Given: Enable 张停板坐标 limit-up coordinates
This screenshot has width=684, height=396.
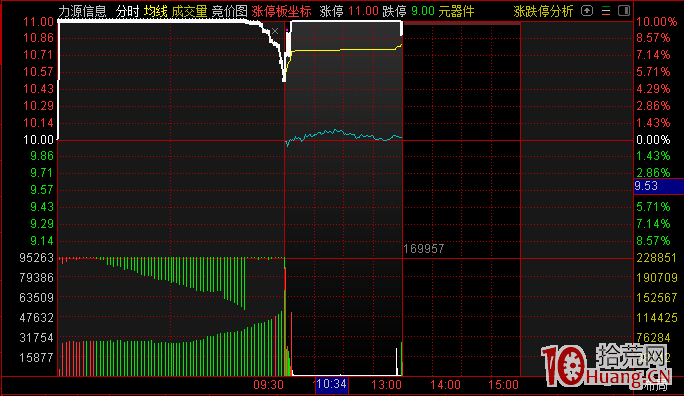Looking at the screenshot, I should pyautogui.click(x=281, y=11).
